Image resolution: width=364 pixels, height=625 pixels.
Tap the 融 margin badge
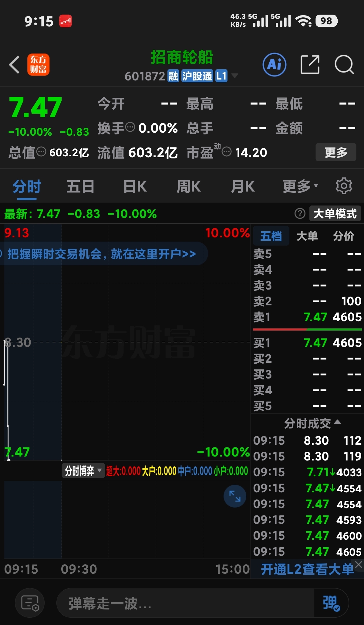coord(173,76)
